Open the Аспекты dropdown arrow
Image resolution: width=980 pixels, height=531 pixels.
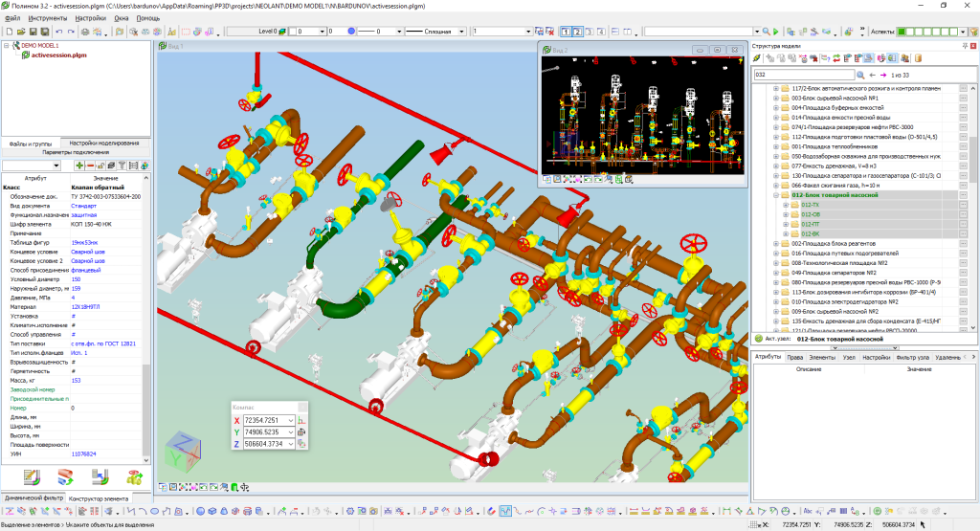coord(963,32)
